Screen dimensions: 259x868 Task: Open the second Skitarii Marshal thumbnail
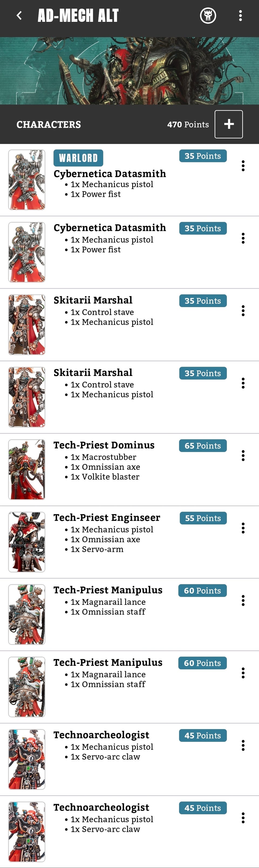27,397
